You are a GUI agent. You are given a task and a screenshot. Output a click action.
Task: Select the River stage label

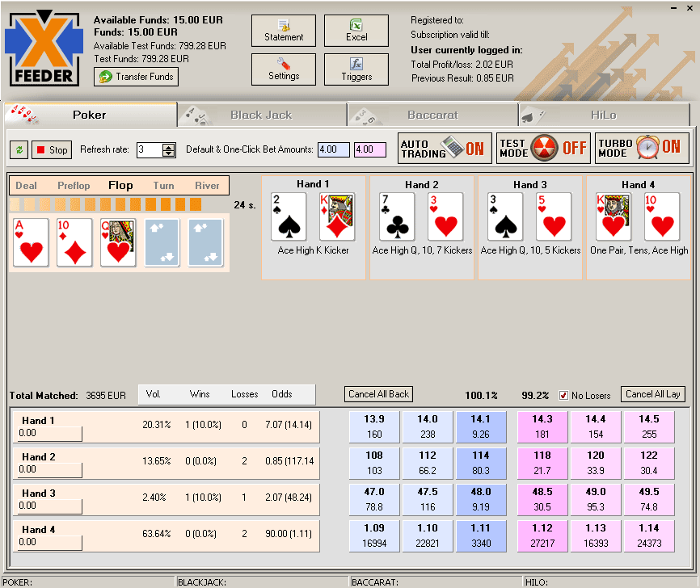pyautogui.click(x=207, y=186)
